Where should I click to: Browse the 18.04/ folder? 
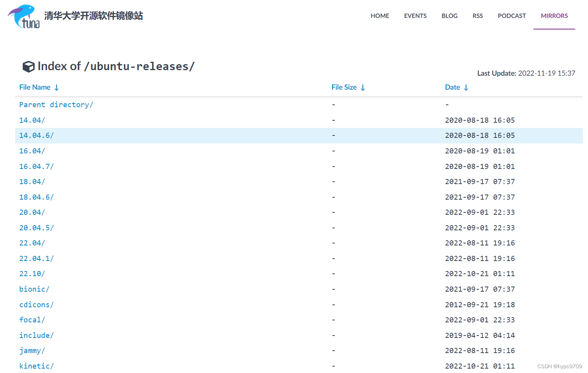click(32, 182)
